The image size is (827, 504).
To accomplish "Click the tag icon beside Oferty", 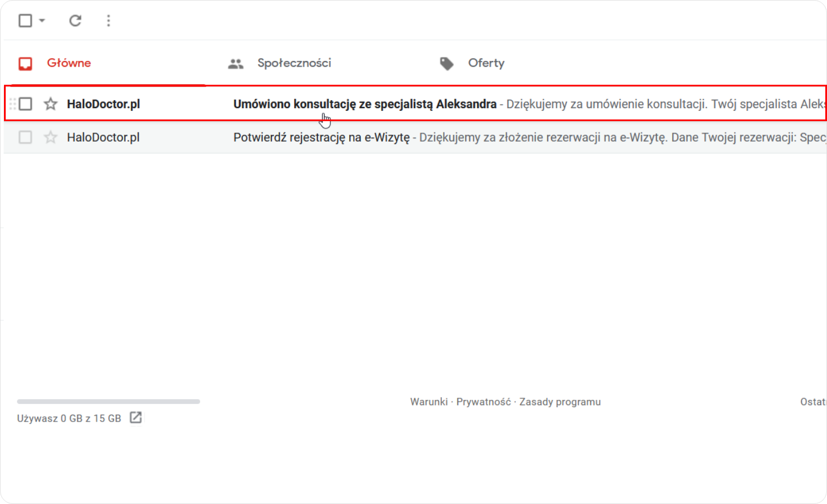I will click(447, 64).
